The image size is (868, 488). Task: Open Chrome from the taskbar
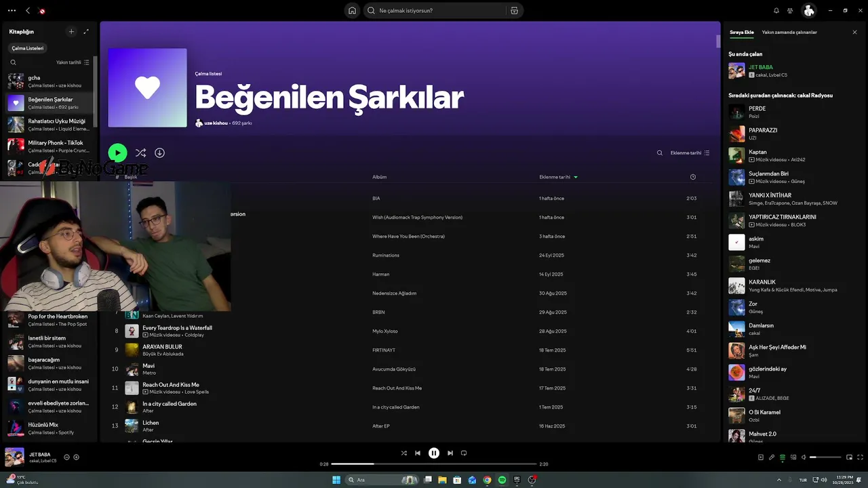tap(487, 480)
